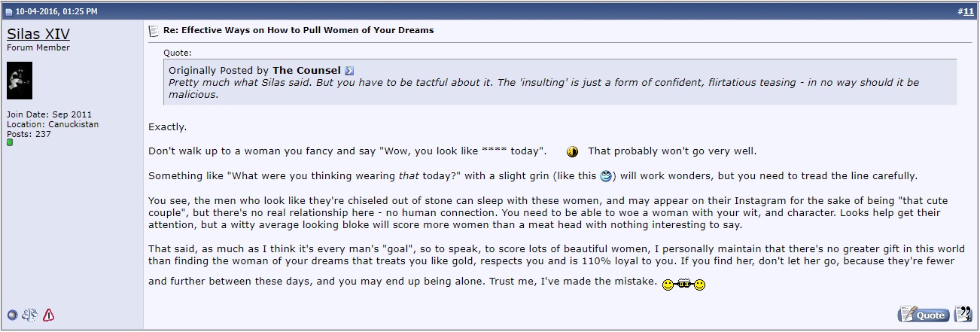Viewport: 980px width, 332px height.
Task: Open the #11 post permalink
Action: pos(968,11)
